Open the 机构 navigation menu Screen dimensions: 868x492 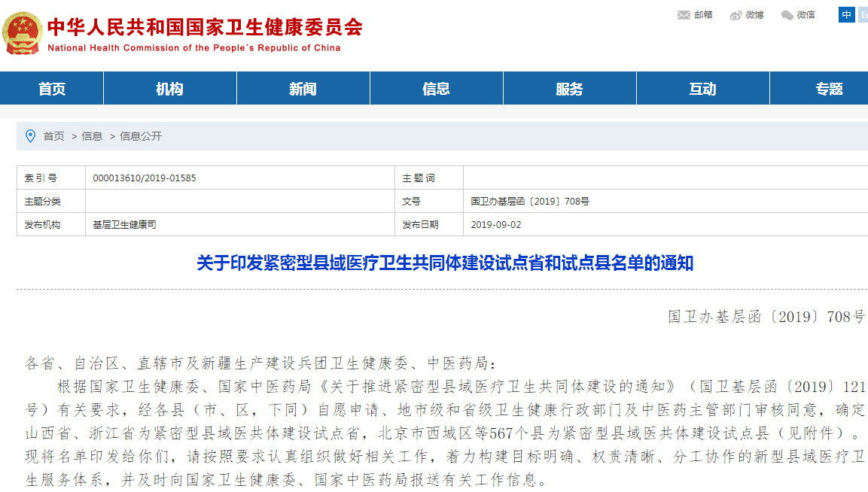pos(169,89)
